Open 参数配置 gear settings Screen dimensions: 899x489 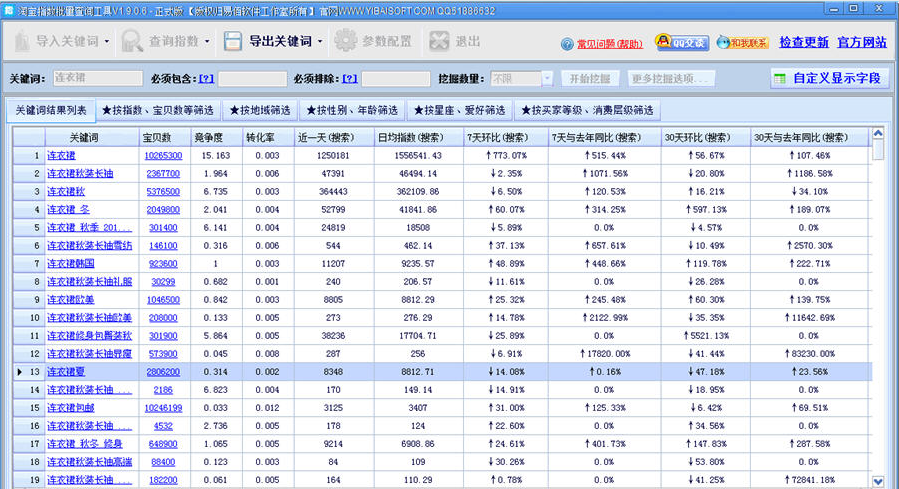pos(345,42)
